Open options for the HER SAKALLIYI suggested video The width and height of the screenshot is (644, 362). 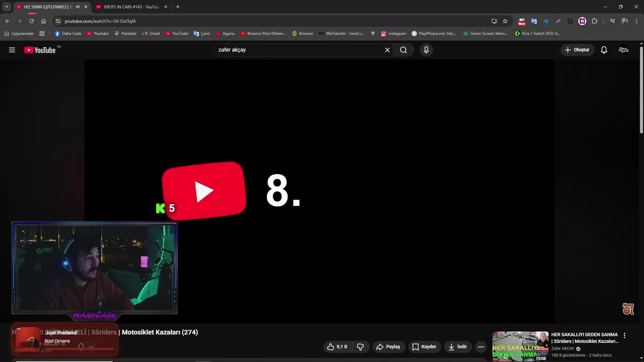tap(624, 335)
